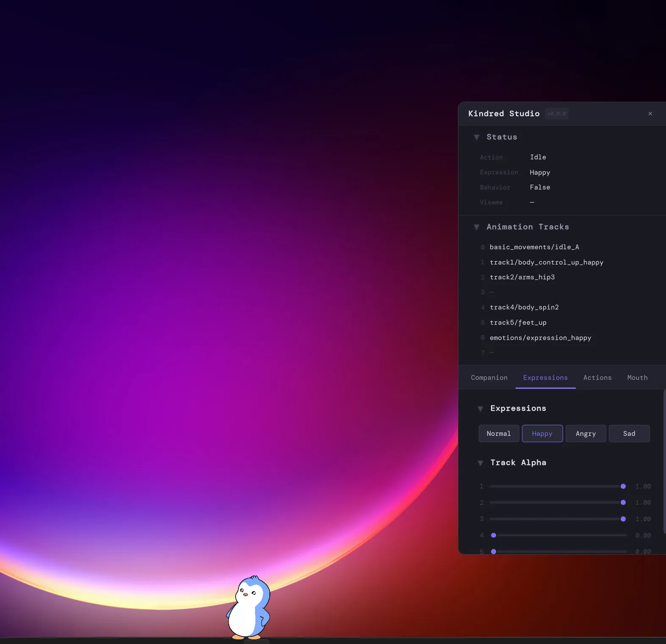This screenshot has height=644, width=666.
Task: Close the Kindred Studio panel
Action: tap(650, 114)
